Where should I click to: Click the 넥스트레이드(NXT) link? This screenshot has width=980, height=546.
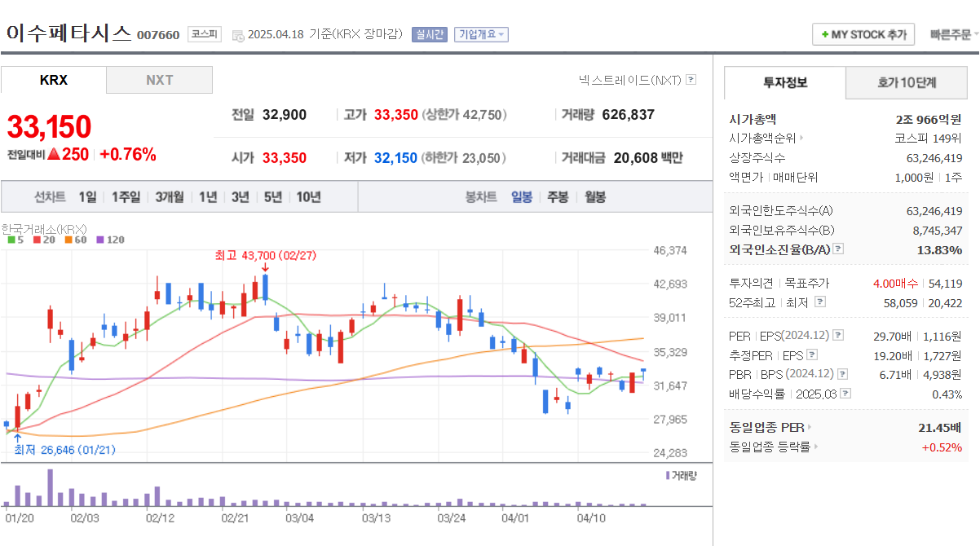point(629,80)
